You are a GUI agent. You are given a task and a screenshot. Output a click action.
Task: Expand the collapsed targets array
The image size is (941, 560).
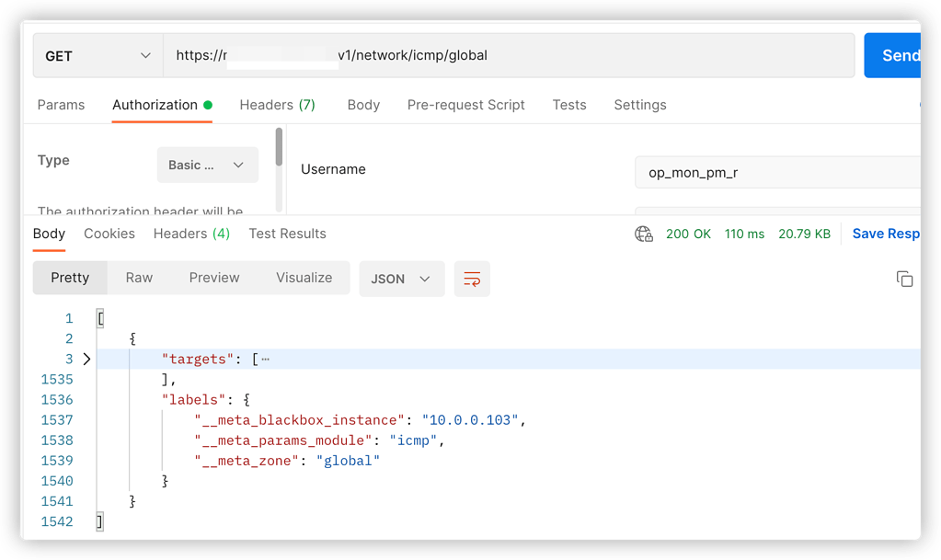click(x=86, y=359)
